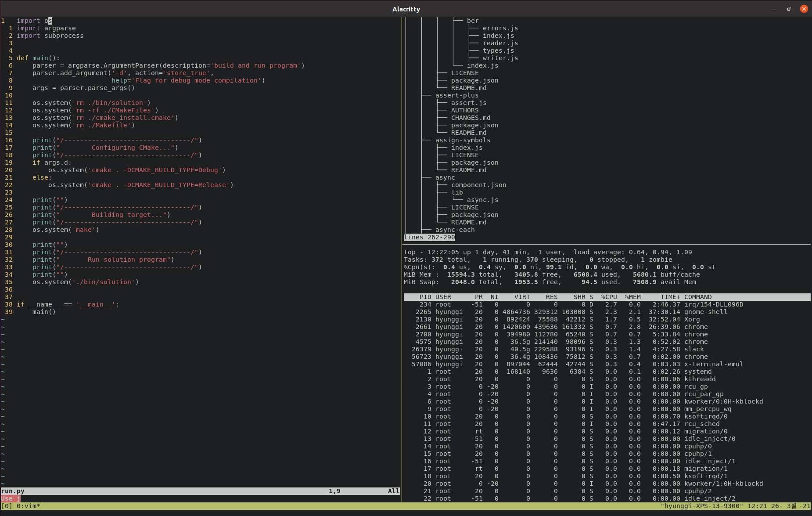Click the 'import argparse' line in vim
The height and width of the screenshot is (516, 812).
click(x=46, y=28)
